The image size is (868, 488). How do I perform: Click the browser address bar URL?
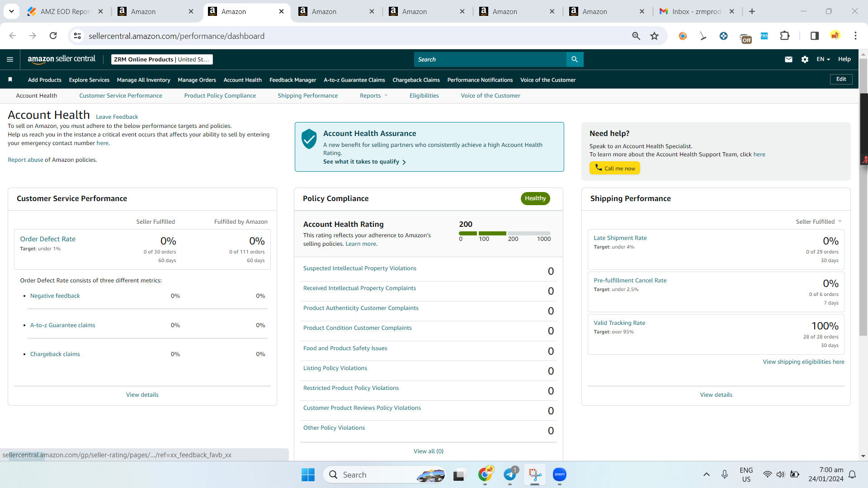click(x=176, y=36)
